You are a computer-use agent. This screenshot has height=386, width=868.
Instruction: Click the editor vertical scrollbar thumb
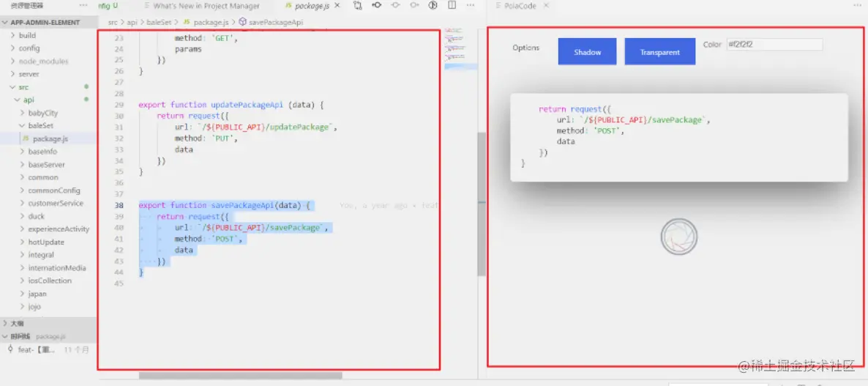481,204
